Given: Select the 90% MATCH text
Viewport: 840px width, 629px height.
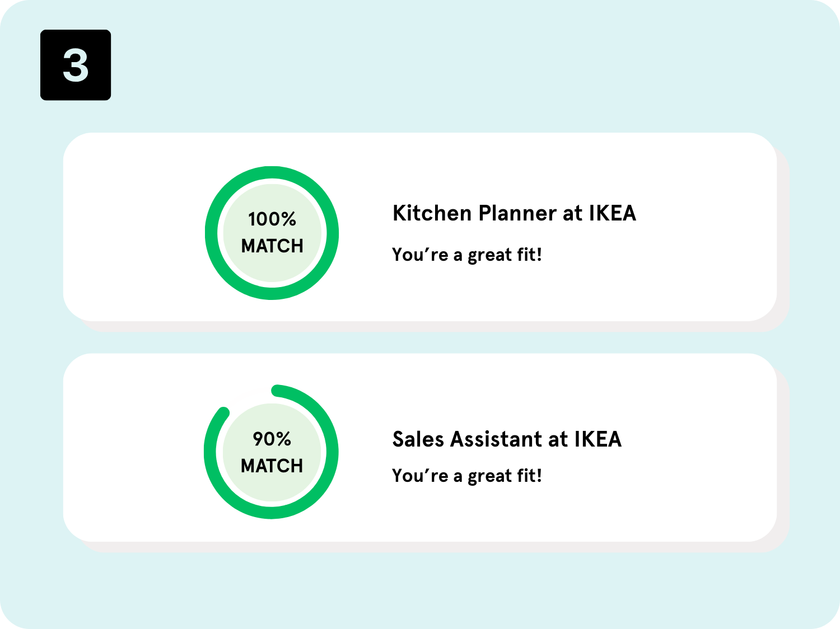Looking at the screenshot, I should tap(272, 452).
